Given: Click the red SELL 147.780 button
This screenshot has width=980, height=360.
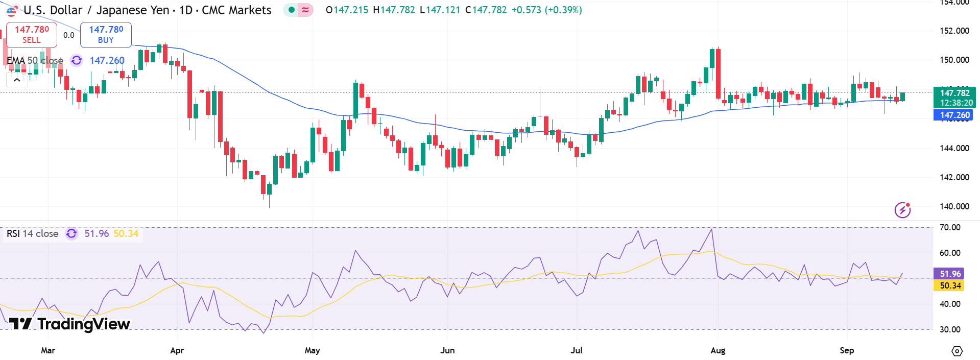Looking at the screenshot, I should (x=31, y=34).
